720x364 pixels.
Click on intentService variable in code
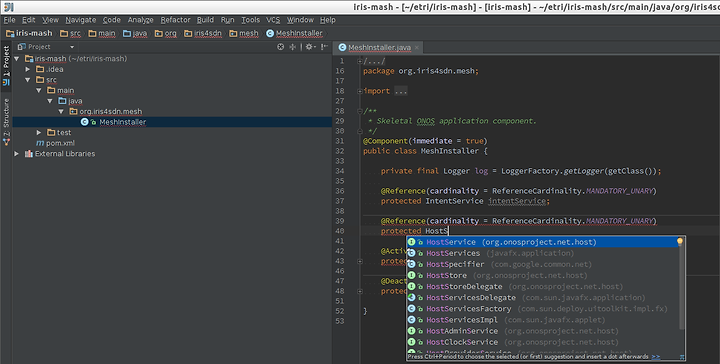pyautogui.click(x=518, y=201)
